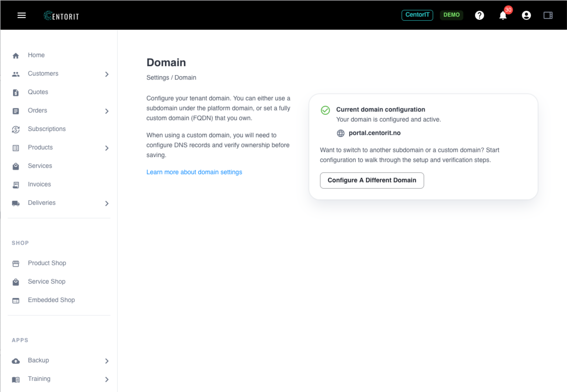Screen dimensions: 567x392
Task: Click the Centorit logo
Action: tap(61, 16)
